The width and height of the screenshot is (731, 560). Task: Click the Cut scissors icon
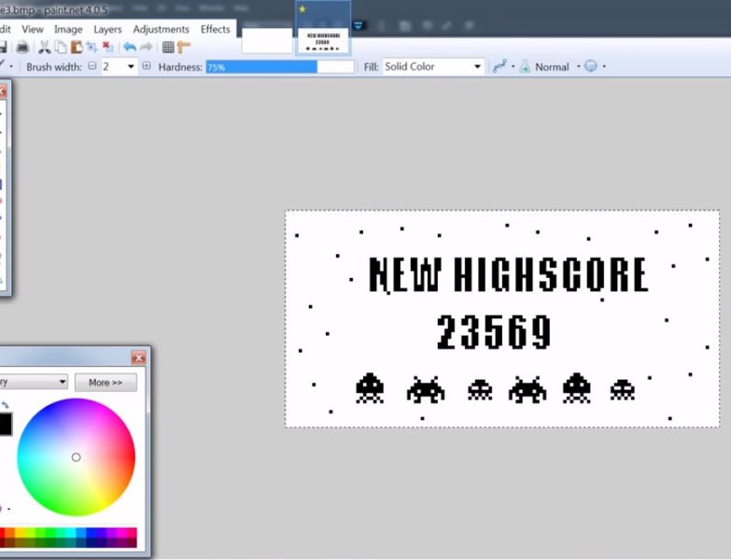click(44, 47)
